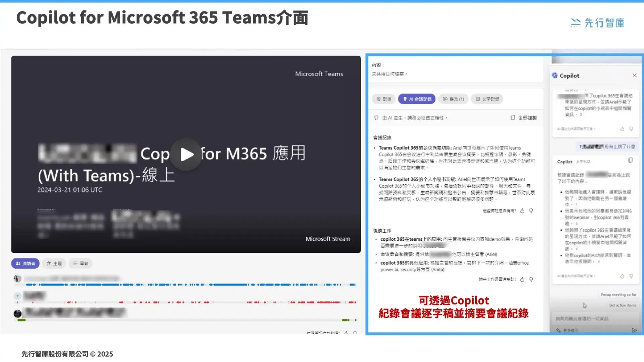
Task: Click the 會議記錄 section heading
Action: click(x=382, y=137)
